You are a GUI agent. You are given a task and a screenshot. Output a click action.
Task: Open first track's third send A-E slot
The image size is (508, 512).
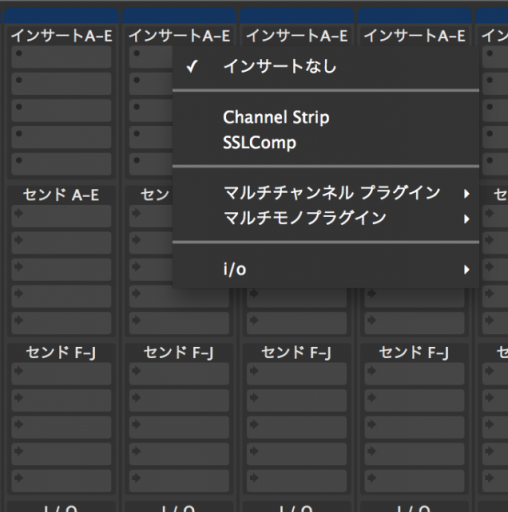(61, 270)
